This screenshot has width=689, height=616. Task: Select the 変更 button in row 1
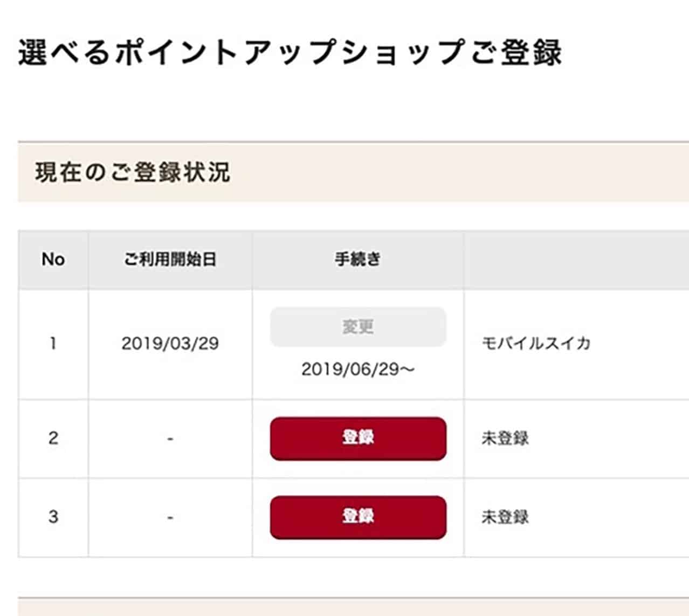358,326
